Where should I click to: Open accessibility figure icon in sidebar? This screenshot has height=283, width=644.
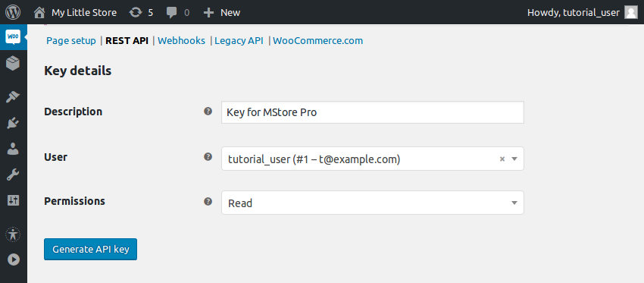coord(13,234)
